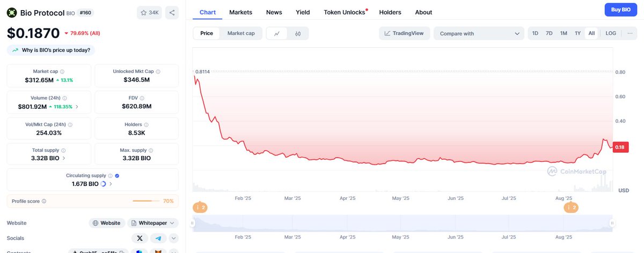Image resolution: width=644 pixels, height=253 pixels.
Task: Open chart more options (three dots)
Action: tap(630, 33)
